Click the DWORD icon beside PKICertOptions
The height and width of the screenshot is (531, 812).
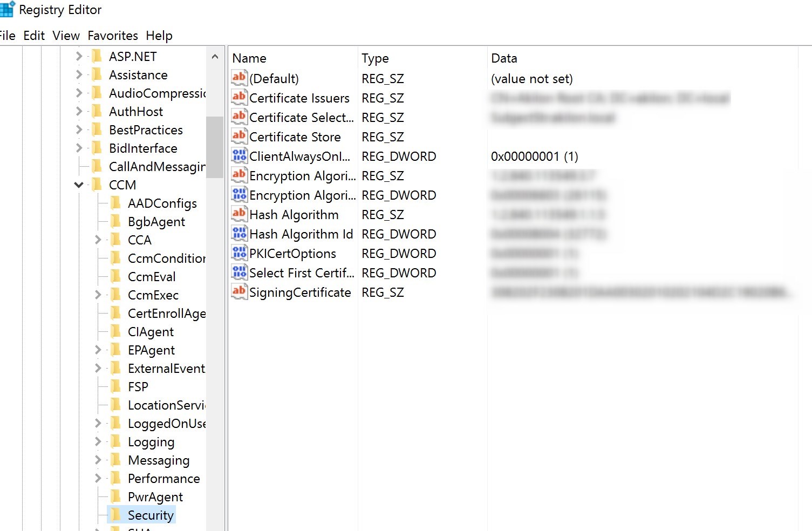tap(239, 253)
